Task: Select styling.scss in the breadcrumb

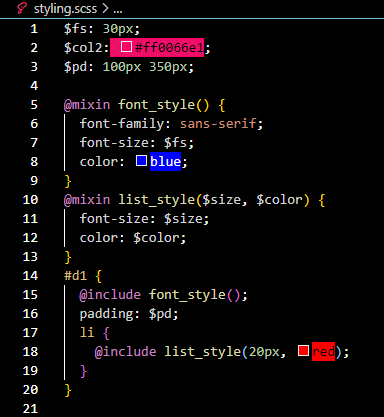Action: [65, 9]
